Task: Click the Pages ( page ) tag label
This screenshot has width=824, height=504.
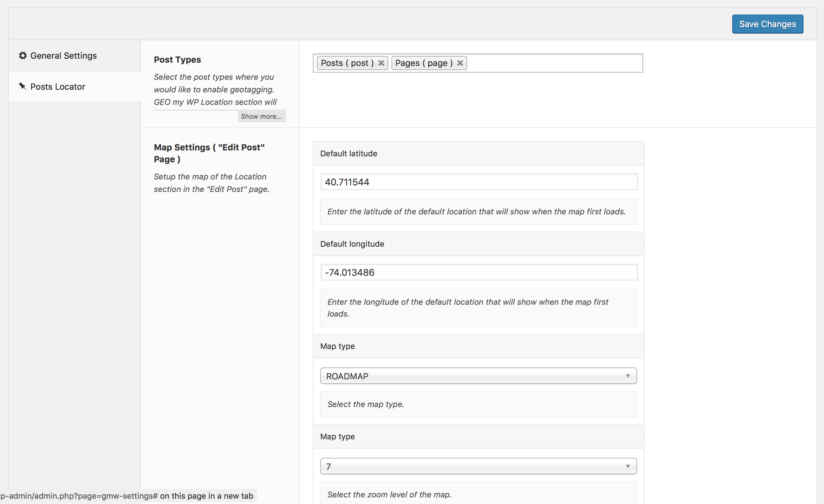Action: point(424,63)
